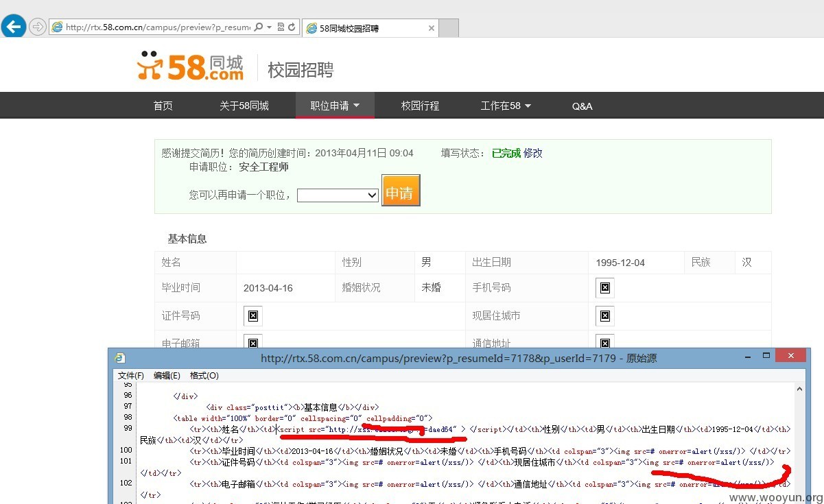The height and width of the screenshot is (504, 824).
Task: Click the search magnifier in address bar
Action: (259, 27)
